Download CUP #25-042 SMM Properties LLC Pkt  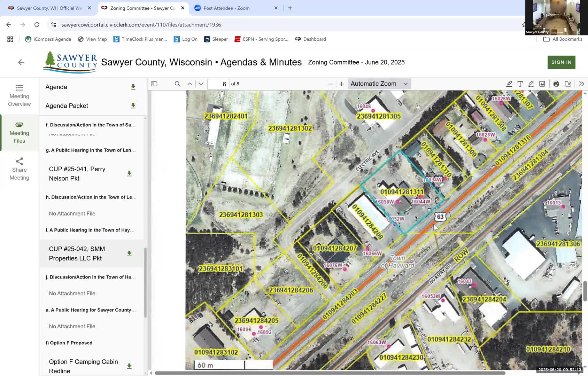click(x=129, y=253)
